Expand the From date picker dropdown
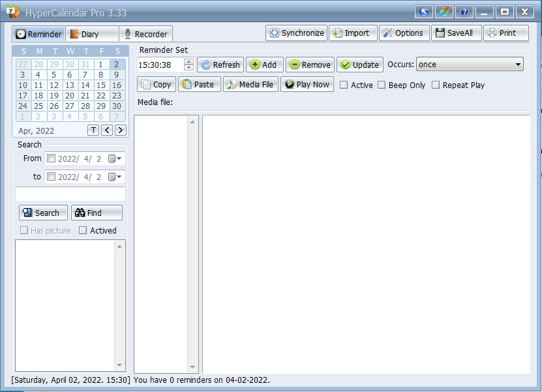 tap(115, 158)
